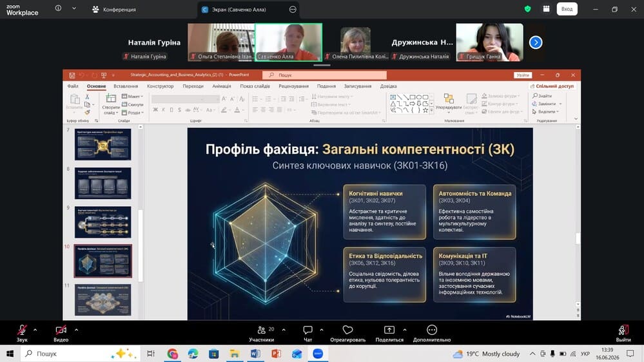Viewport: 644px width, 362px height.
Task: Click the text highlight color pen
Action: click(x=224, y=110)
